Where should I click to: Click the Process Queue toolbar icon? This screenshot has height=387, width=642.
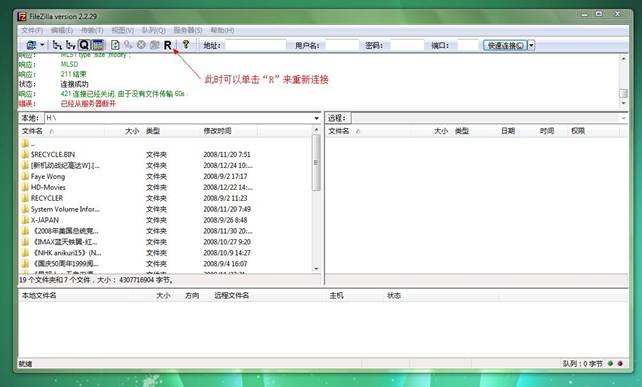[128, 45]
